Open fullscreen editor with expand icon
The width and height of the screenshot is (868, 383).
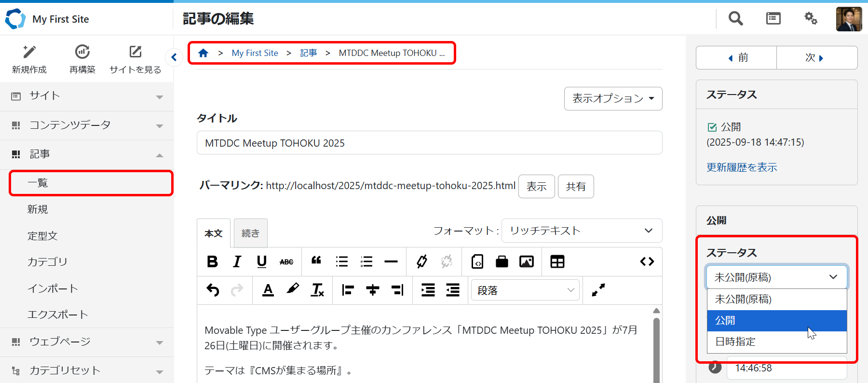click(x=598, y=290)
